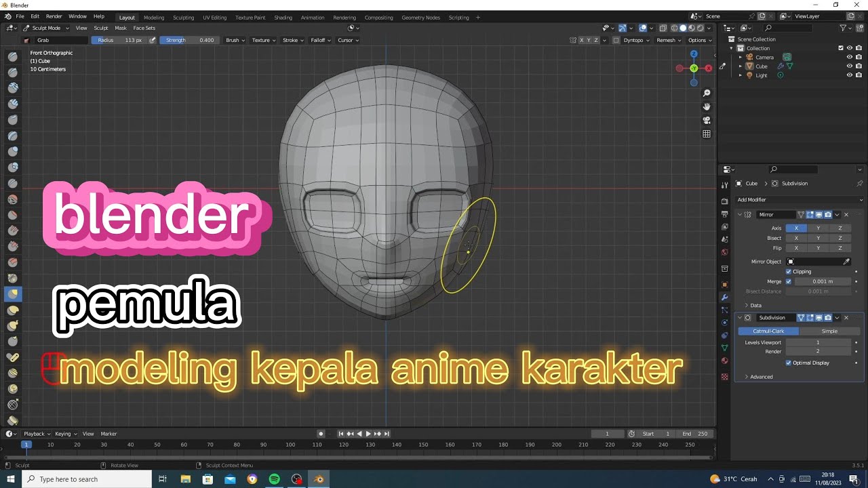Enable Bisect X for Mirror

(x=796, y=238)
